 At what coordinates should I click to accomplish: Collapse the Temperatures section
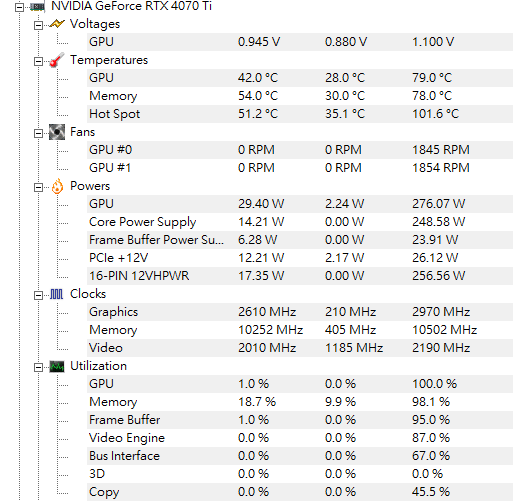pyautogui.click(x=38, y=61)
